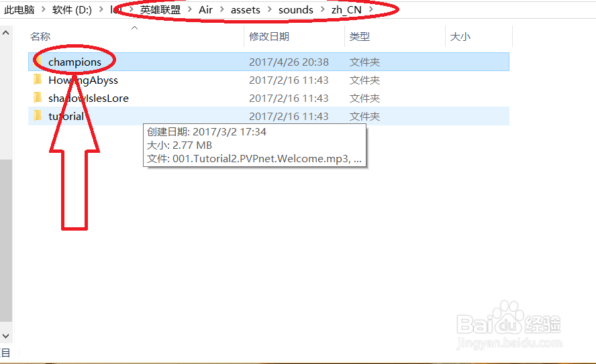Click 此电脑 in the address path
Screen dimensions: 596x364
[x=19, y=9]
